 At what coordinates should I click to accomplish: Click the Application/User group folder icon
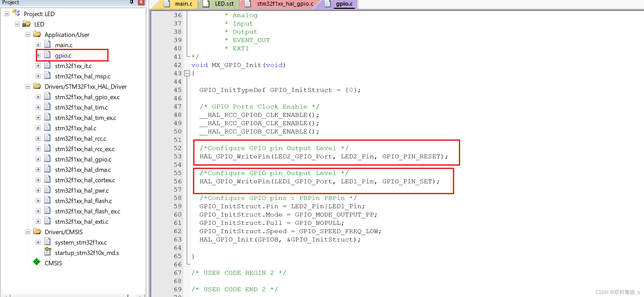37,34
